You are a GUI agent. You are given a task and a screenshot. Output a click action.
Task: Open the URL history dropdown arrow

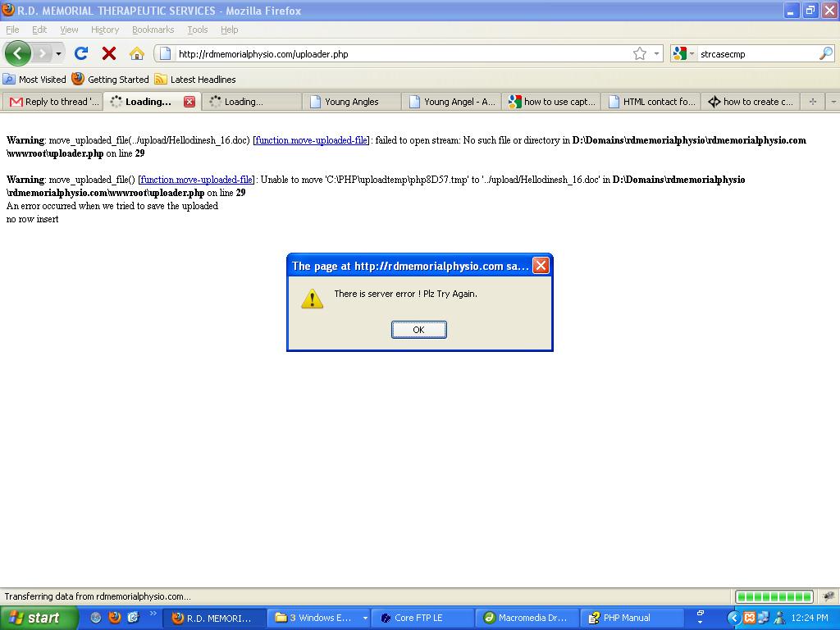[x=656, y=53]
